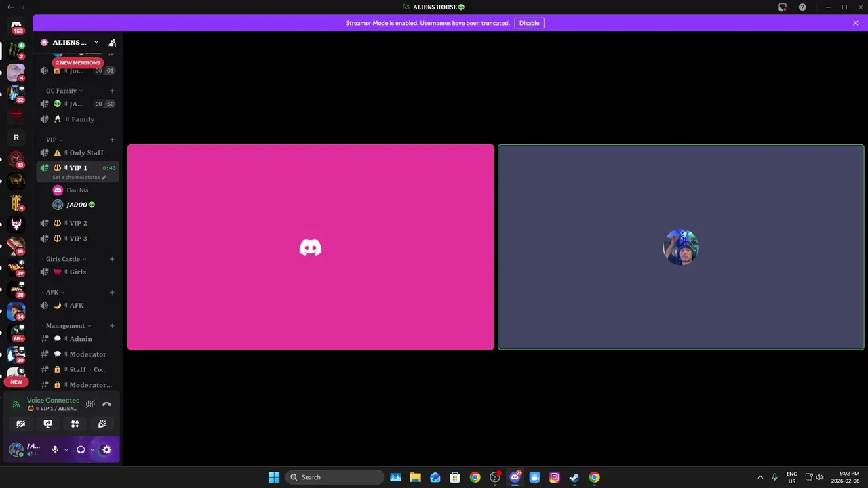Select user JADOO in VIP 1
This screenshot has width=868, height=488.
coord(77,205)
